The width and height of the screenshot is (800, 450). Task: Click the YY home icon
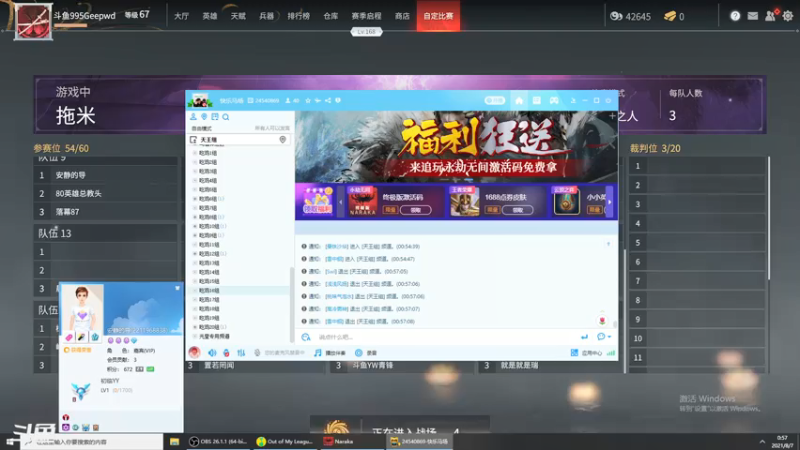click(x=519, y=101)
